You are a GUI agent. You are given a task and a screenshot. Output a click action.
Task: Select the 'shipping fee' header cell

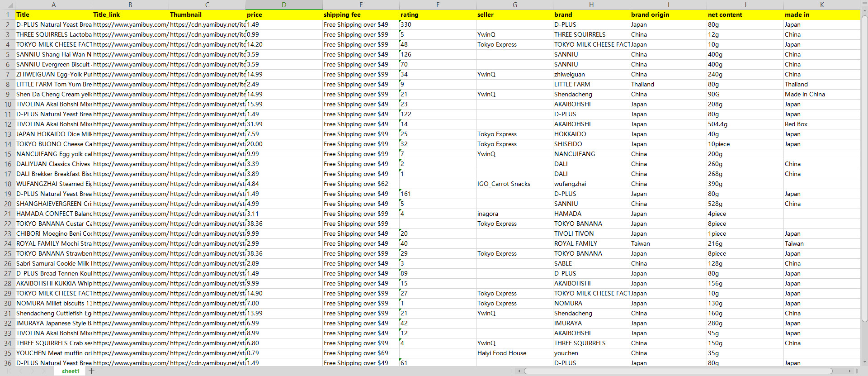click(x=361, y=14)
